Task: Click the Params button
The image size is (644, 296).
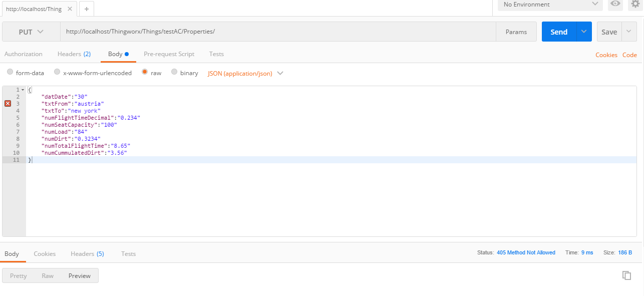Action: click(516, 32)
